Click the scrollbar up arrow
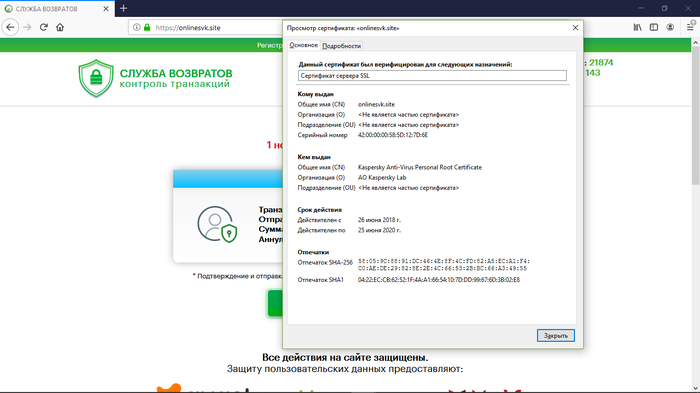700x393 pixels. click(696, 43)
